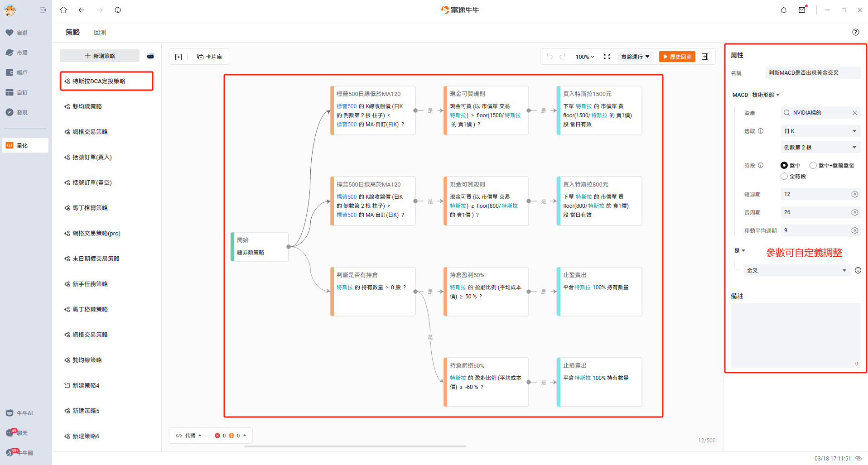Redo the canvas change
The height and width of the screenshot is (465, 868).
pos(563,57)
